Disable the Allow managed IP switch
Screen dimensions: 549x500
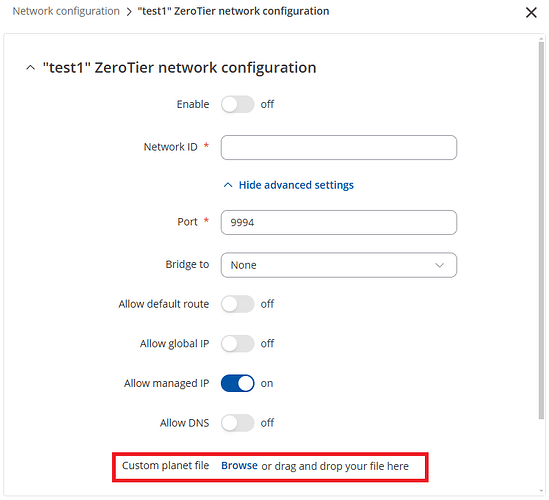point(237,383)
